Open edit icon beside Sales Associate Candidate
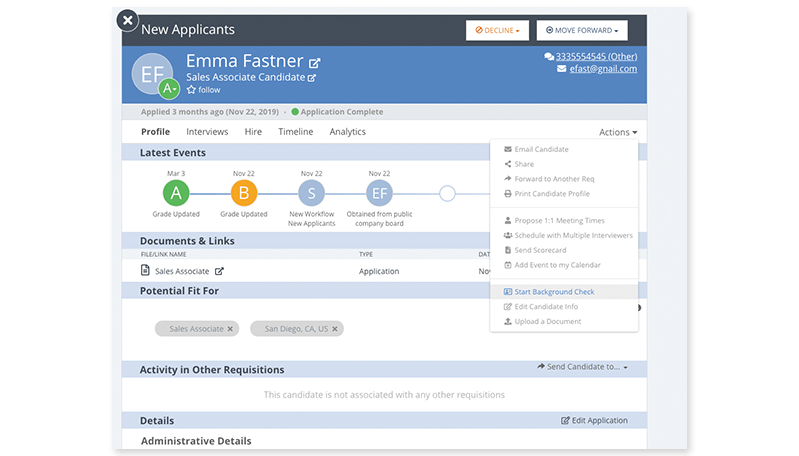This screenshot has height=456, width=799. click(312, 78)
